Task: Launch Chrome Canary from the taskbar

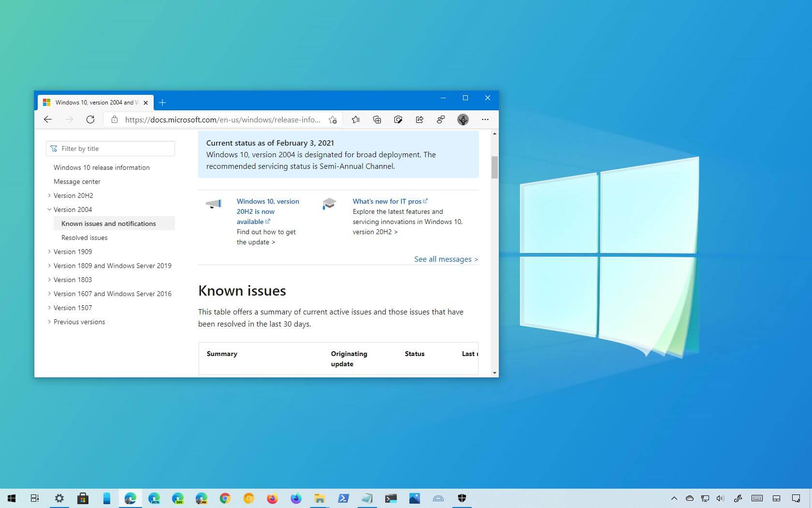Action: 248,498
